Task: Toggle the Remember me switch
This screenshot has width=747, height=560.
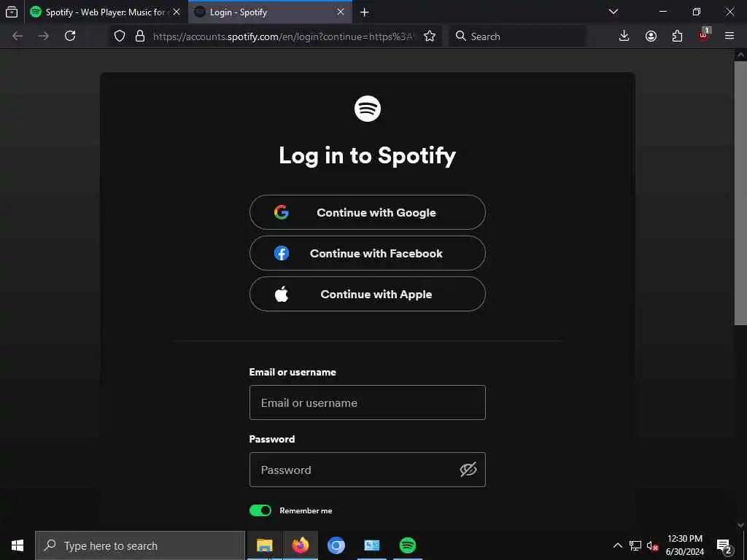Action: click(x=260, y=510)
